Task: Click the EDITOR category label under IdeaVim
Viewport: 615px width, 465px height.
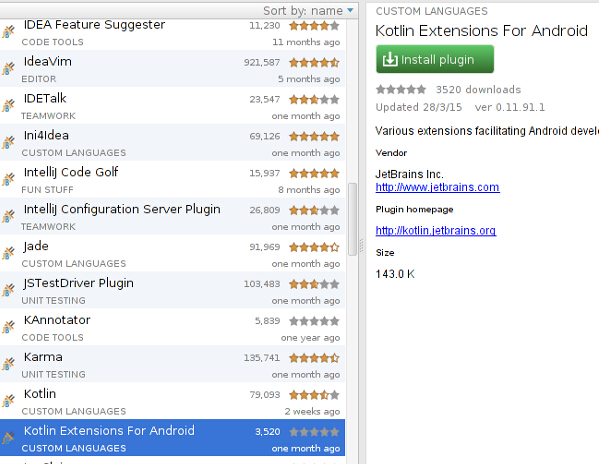Action: click(39, 79)
